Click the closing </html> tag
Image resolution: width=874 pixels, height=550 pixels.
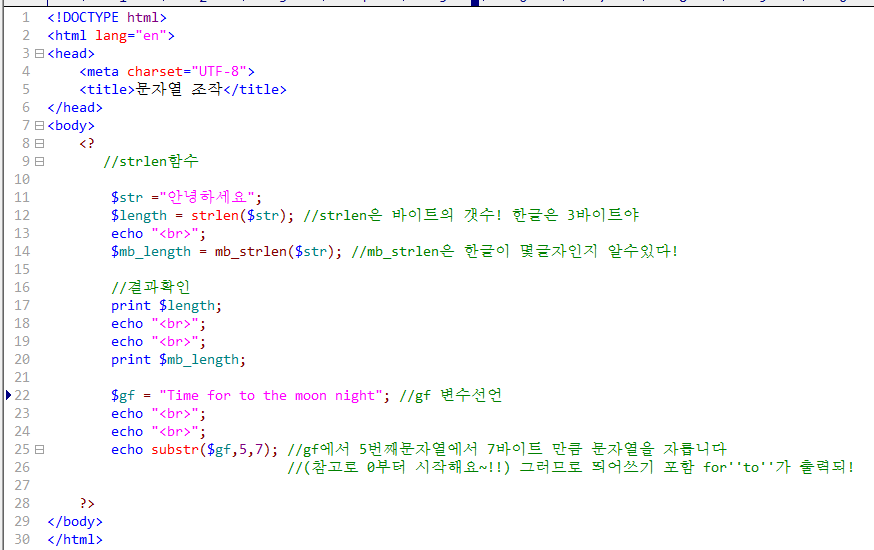[x=75, y=539]
